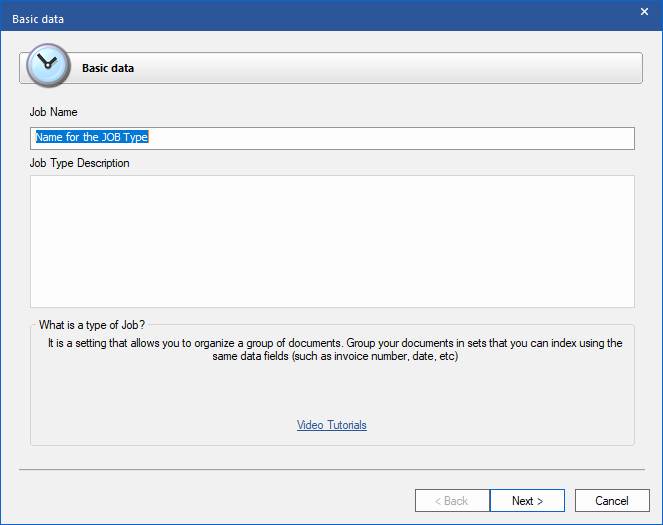Click the highlighted 'Name for the JOB Type' text
Screen dimensions: 663x525
coord(92,138)
